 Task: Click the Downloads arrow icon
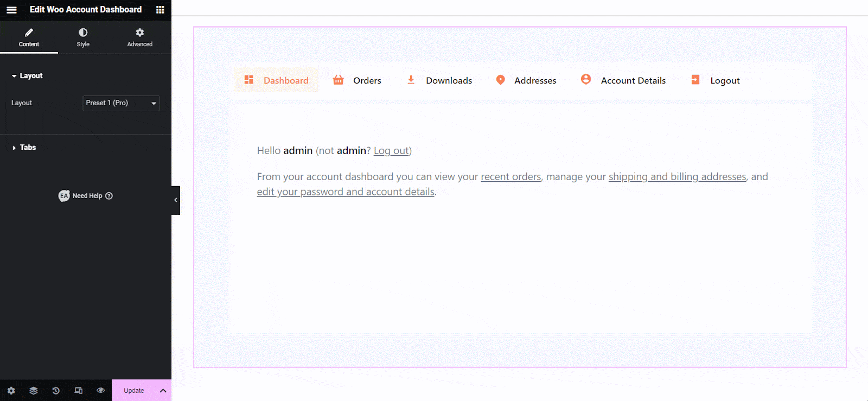[x=411, y=80]
